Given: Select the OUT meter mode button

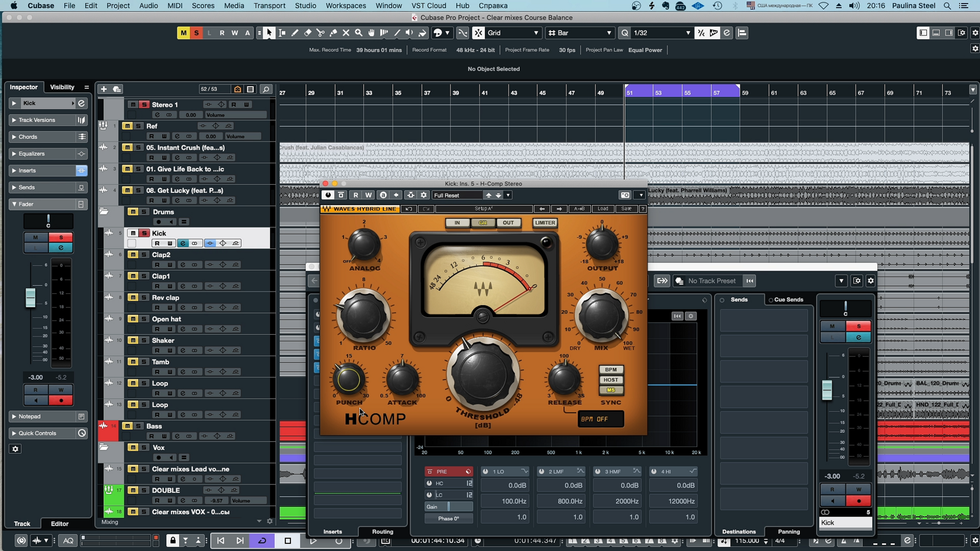Looking at the screenshot, I should tap(509, 223).
